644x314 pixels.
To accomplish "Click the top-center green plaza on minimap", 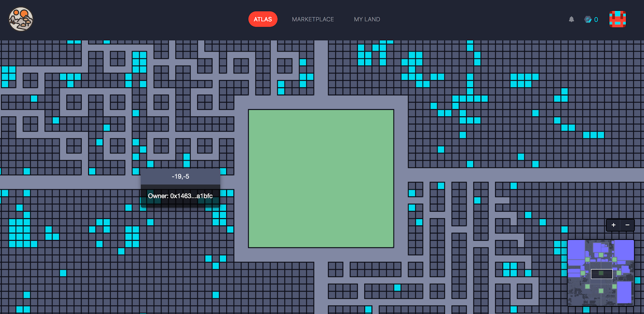I will click(601, 255).
